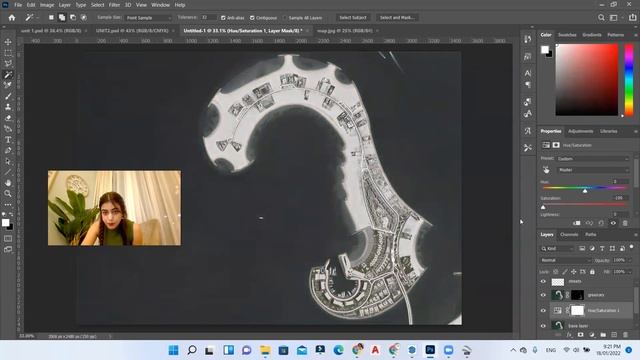Toggle adjustment visibility eye in Properties
The image size is (640, 360).
[x=613, y=223]
